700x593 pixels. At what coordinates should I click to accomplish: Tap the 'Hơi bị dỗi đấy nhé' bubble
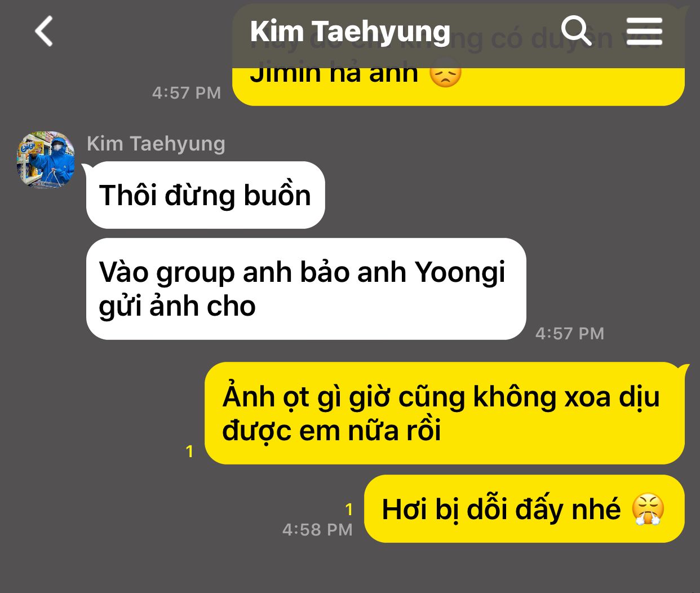(524, 509)
